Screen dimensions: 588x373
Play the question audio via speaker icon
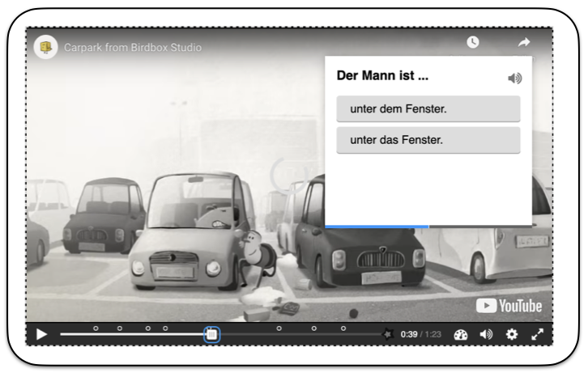pos(514,78)
